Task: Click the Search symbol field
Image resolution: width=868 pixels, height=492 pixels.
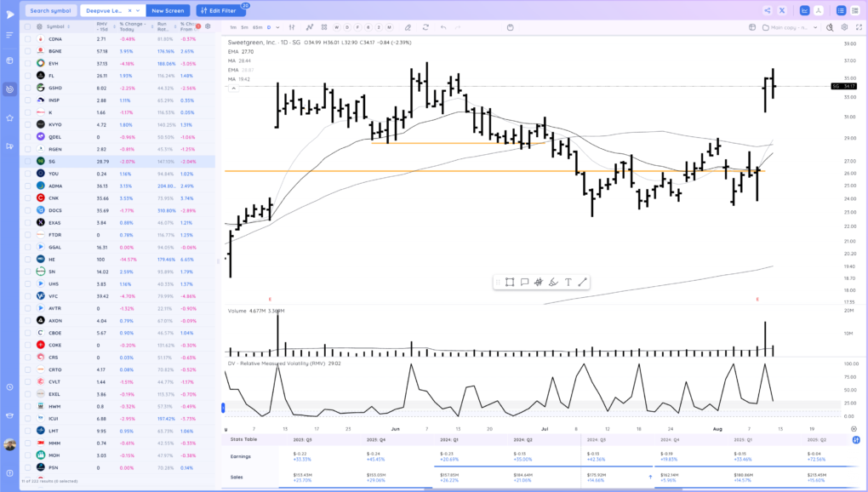Action: tap(50, 10)
